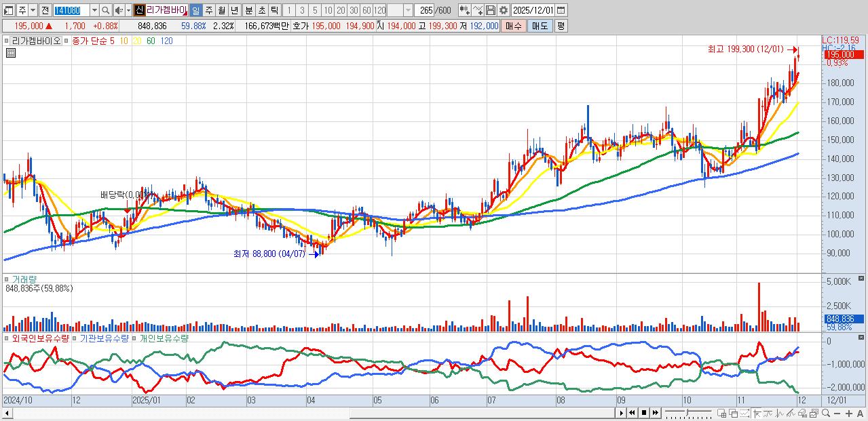
Task: Click the save diskette icon in the toolbar
Action: [491, 10]
